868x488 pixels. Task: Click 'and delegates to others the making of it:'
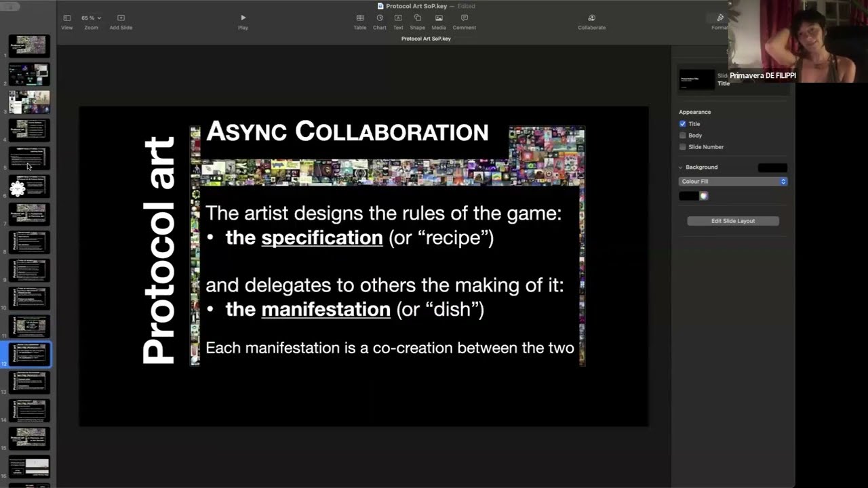(384, 285)
